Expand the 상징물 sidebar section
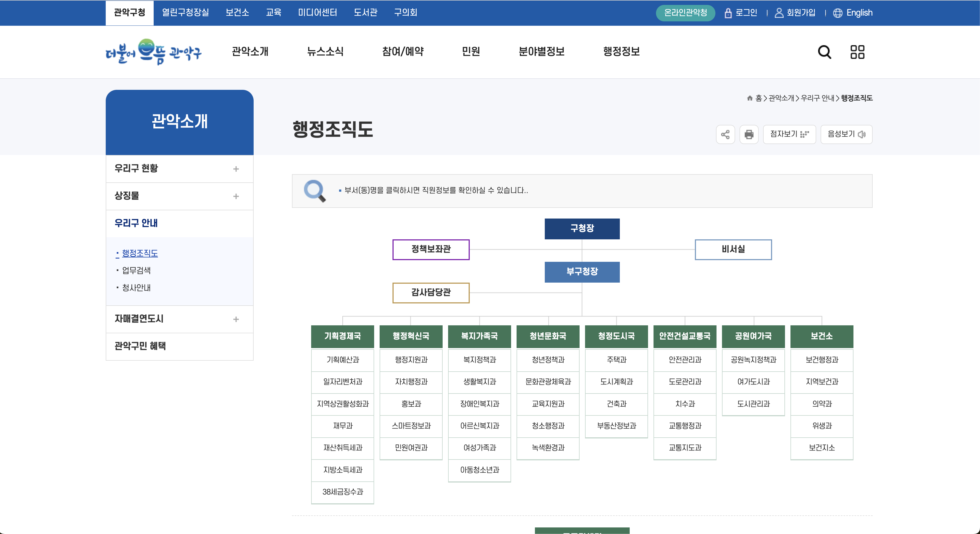Image resolution: width=980 pixels, height=534 pixels. 236,196
